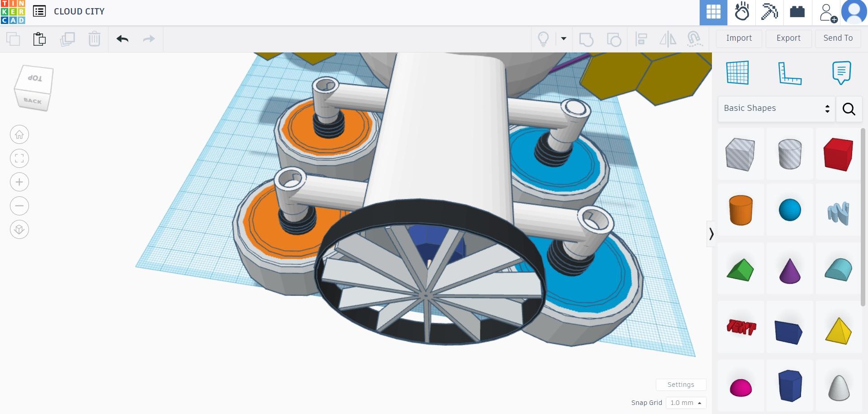Click the Send To button
This screenshot has height=414, width=868.
(838, 38)
